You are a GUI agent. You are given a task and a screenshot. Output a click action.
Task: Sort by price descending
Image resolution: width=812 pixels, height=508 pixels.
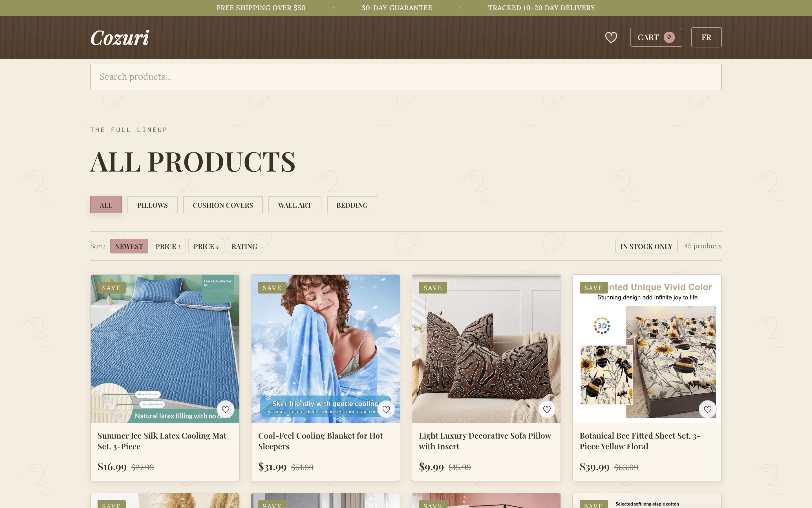(x=206, y=246)
